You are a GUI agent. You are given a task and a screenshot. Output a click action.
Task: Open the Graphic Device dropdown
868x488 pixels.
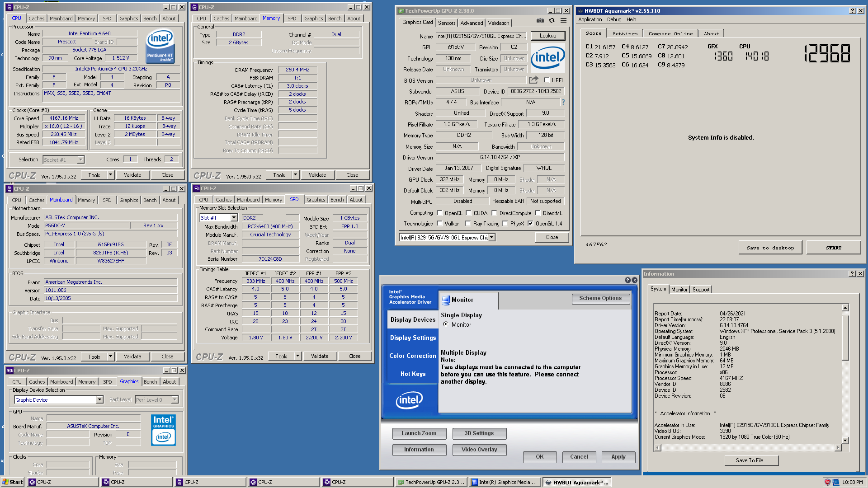[99, 399]
